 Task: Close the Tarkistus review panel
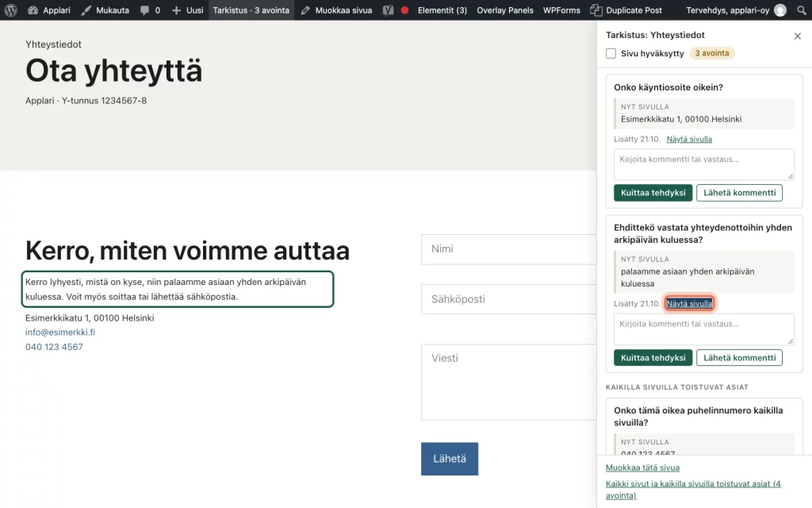point(798,36)
